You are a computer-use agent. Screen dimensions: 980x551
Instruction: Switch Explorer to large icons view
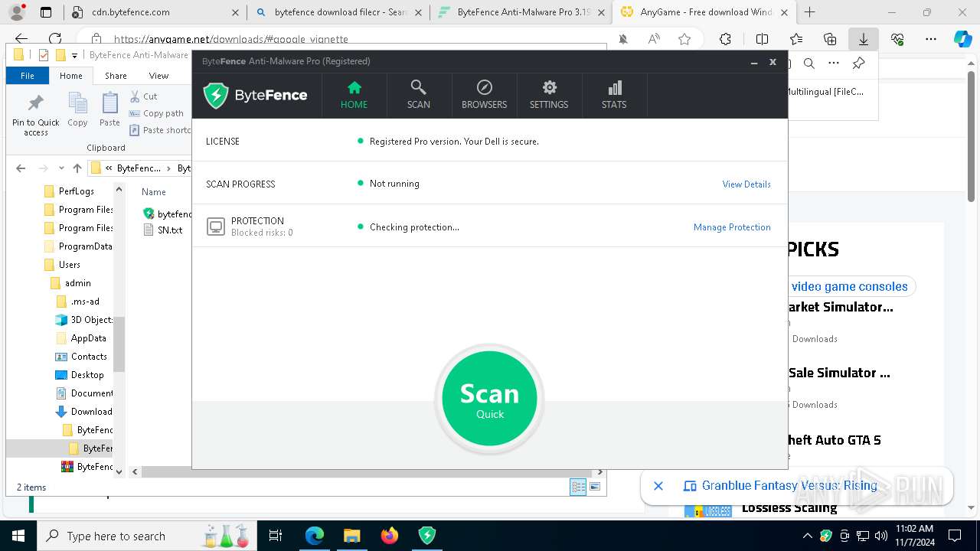click(595, 487)
